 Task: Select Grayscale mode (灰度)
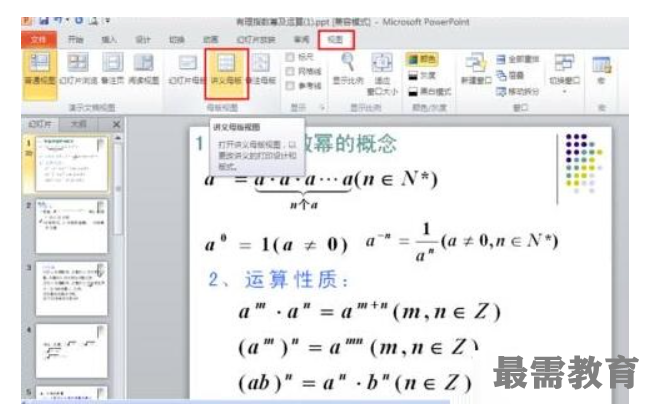[x=422, y=76]
